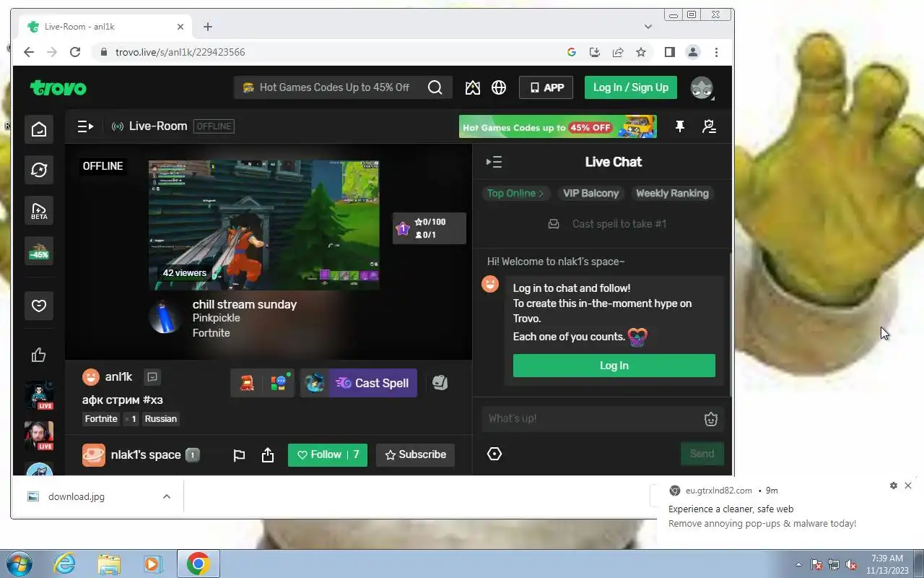This screenshot has width=924, height=578.
Task: Click the Cast Spell button
Action: (373, 383)
